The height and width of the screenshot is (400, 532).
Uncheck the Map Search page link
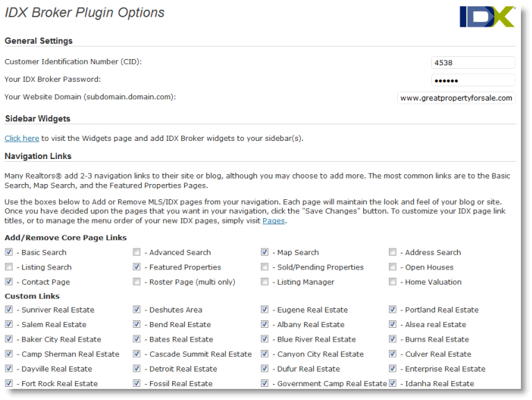(265, 252)
